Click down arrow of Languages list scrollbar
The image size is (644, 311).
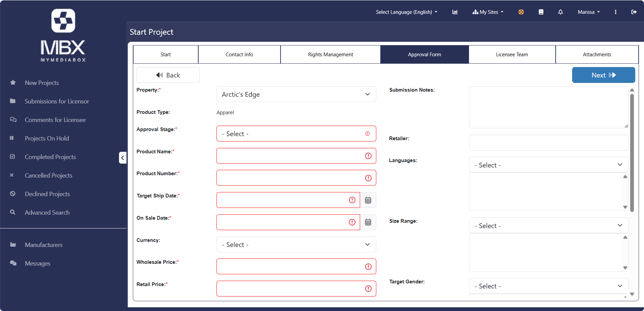pyautogui.click(x=625, y=207)
